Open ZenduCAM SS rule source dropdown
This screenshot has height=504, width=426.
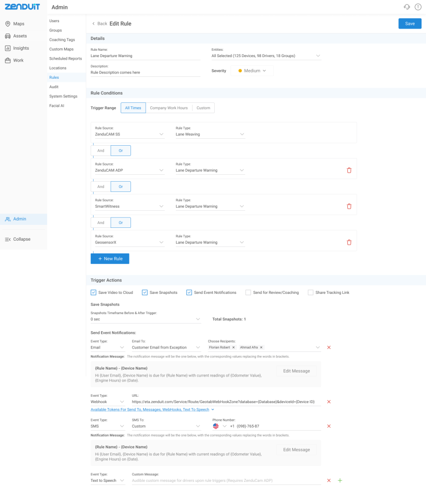(129, 134)
